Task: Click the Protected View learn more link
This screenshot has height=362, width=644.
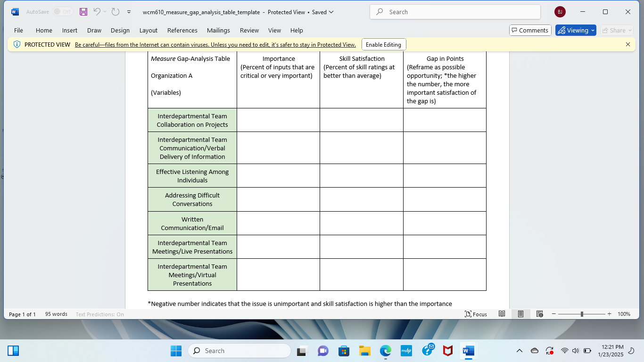Action: [x=215, y=44]
